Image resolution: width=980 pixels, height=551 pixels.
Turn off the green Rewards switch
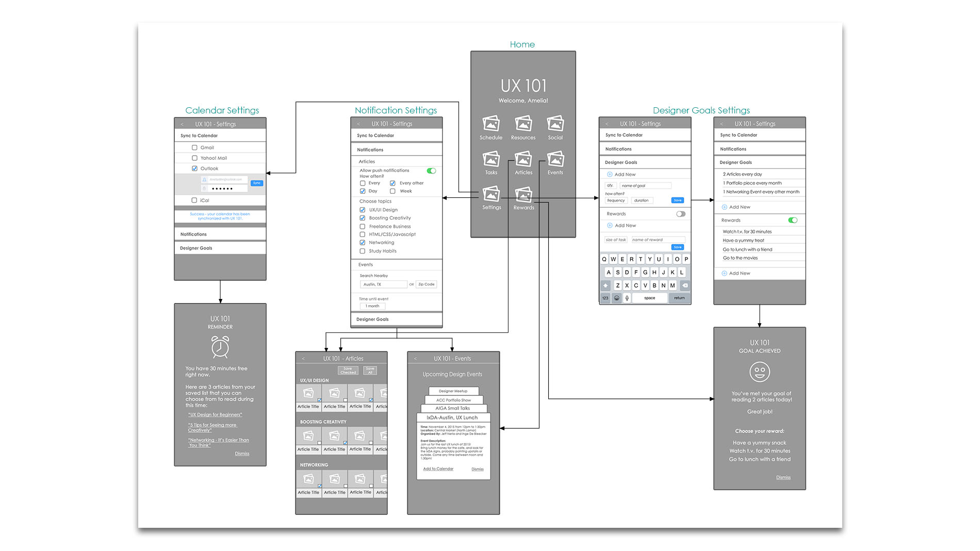pyautogui.click(x=793, y=220)
